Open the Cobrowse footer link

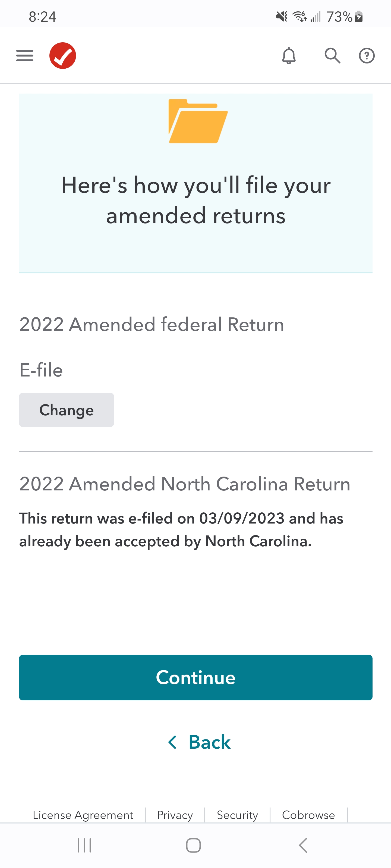point(308,815)
